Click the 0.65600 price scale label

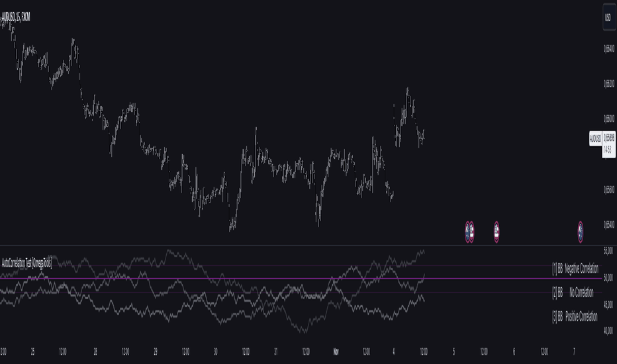pyautogui.click(x=609, y=189)
